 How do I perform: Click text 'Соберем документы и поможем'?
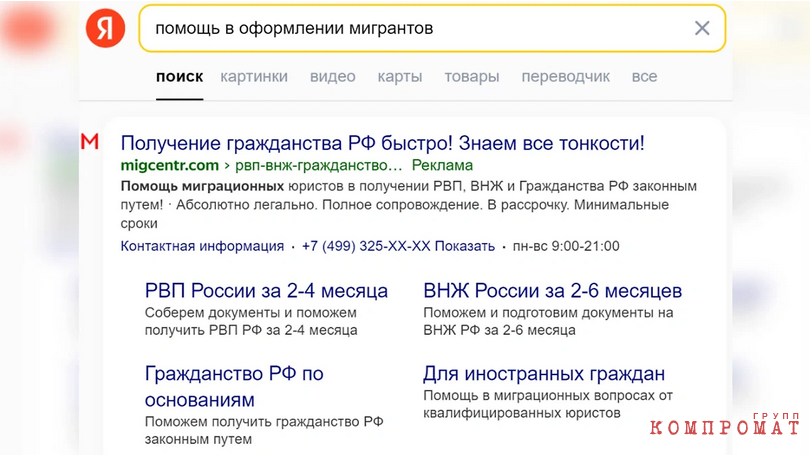coord(251,313)
